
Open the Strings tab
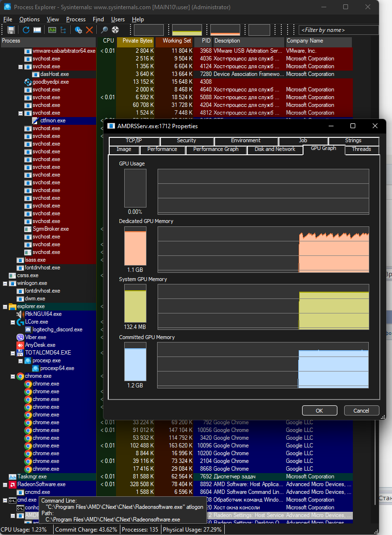(353, 141)
